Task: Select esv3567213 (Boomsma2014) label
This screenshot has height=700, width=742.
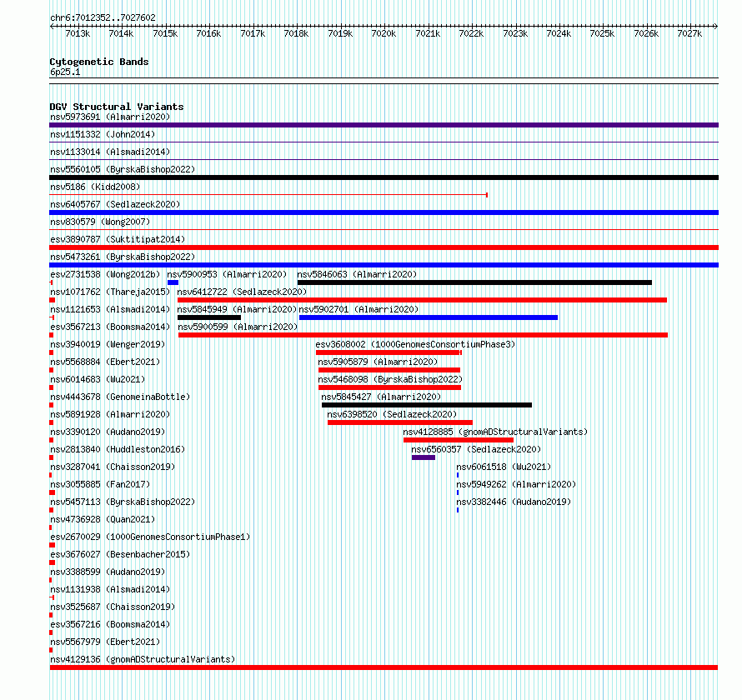Action: (x=110, y=327)
